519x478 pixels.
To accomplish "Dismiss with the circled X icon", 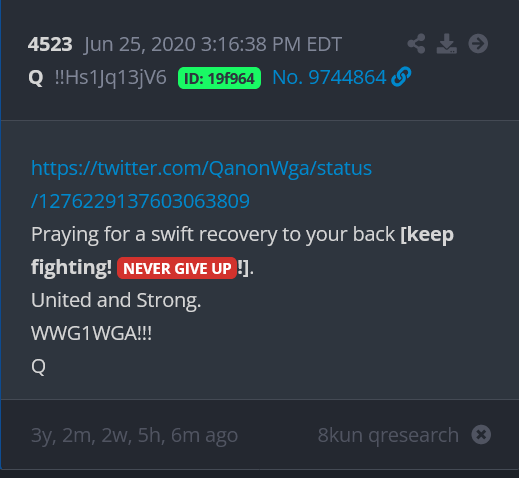I will tap(481, 435).
